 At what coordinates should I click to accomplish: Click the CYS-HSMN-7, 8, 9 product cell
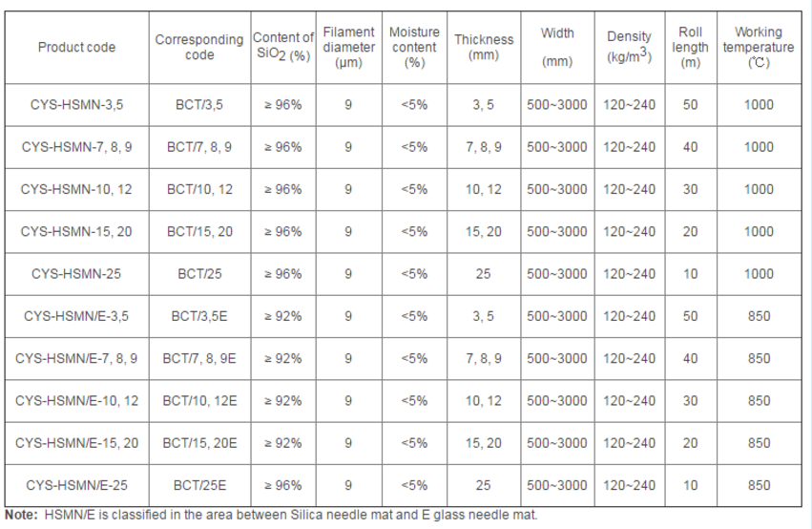pos(75,147)
